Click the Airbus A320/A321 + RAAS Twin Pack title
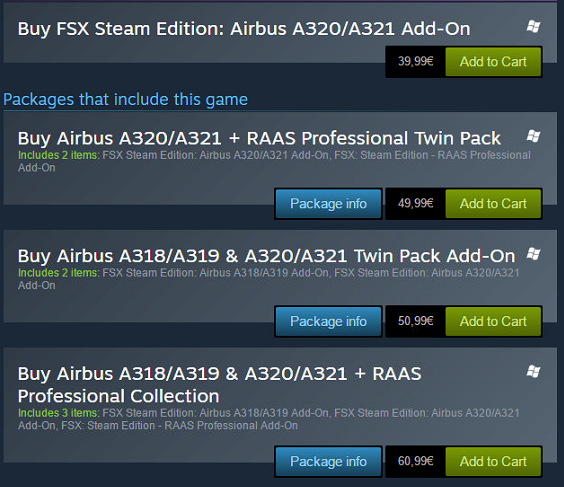564x487 pixels. click(x=259, y=138)
